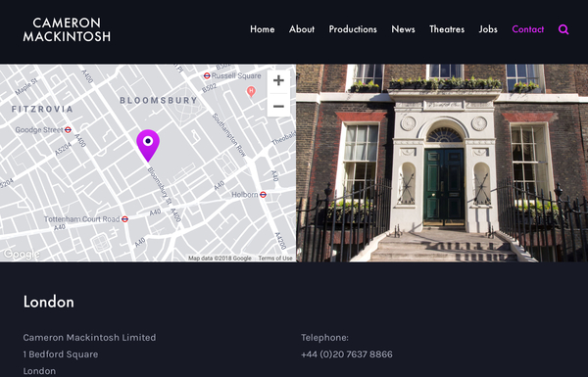Screen dimensions: 588x377
Task: Click the Map data ©2018 Google text
Action: (x=220, y=259)
